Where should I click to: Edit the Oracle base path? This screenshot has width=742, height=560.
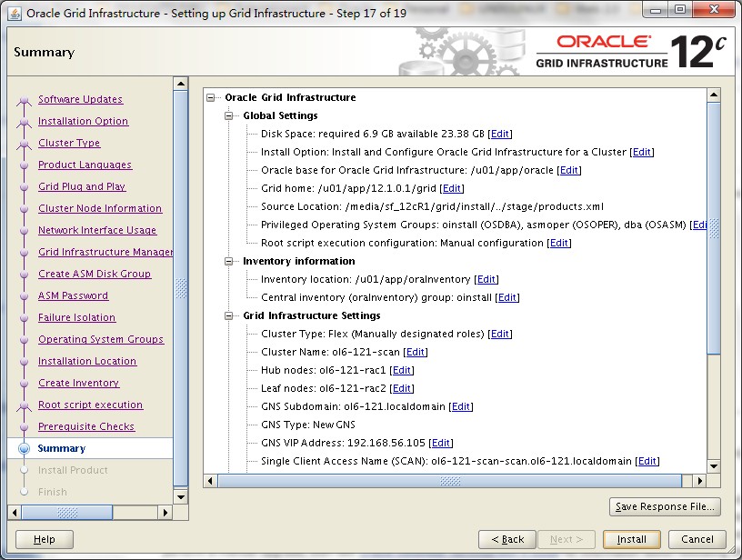point(569,170)
